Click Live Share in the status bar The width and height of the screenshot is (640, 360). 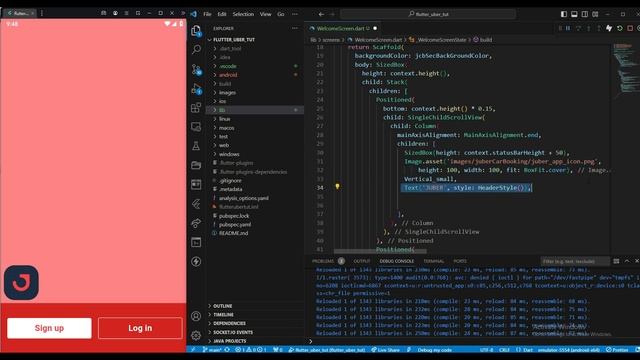tap(385, 350)
